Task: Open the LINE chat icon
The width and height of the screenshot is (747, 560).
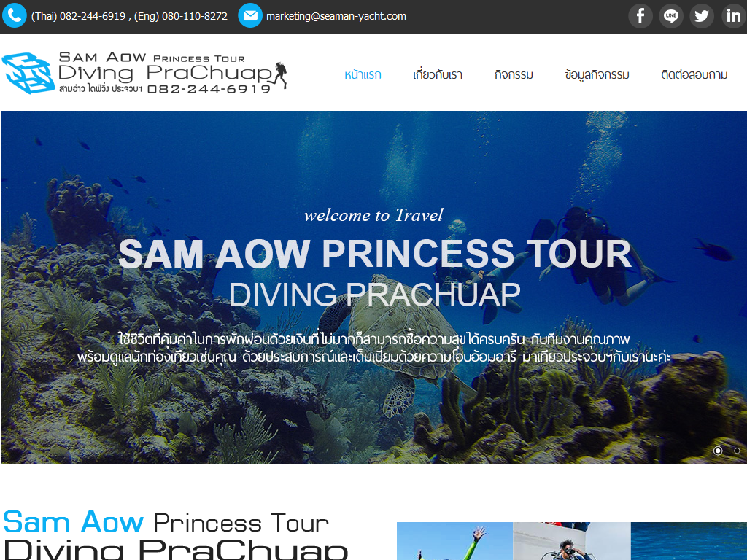Action: pos(671,16)
